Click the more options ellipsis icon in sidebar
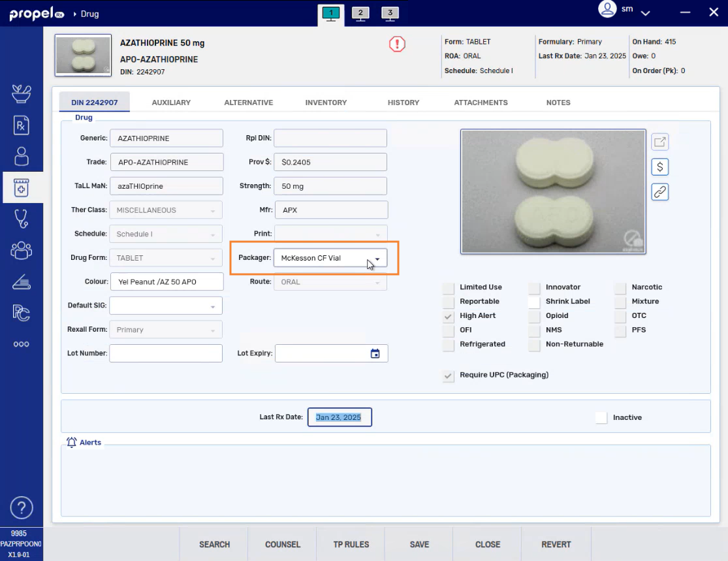 (x=22, y=344)
